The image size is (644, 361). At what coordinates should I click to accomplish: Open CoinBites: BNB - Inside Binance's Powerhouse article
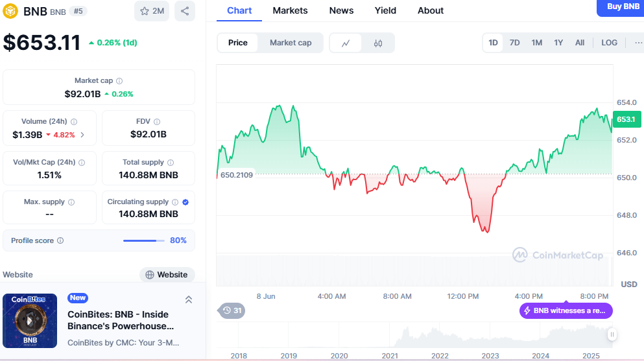pos(121,320)
